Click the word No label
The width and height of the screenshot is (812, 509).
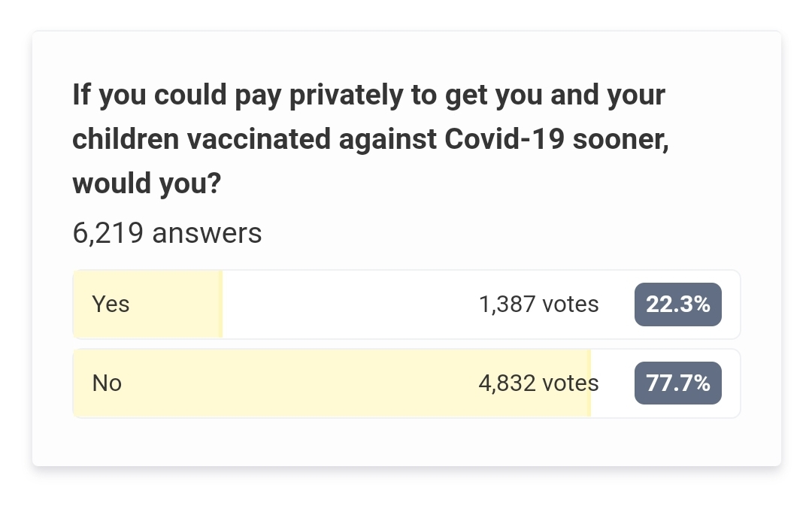107,383
